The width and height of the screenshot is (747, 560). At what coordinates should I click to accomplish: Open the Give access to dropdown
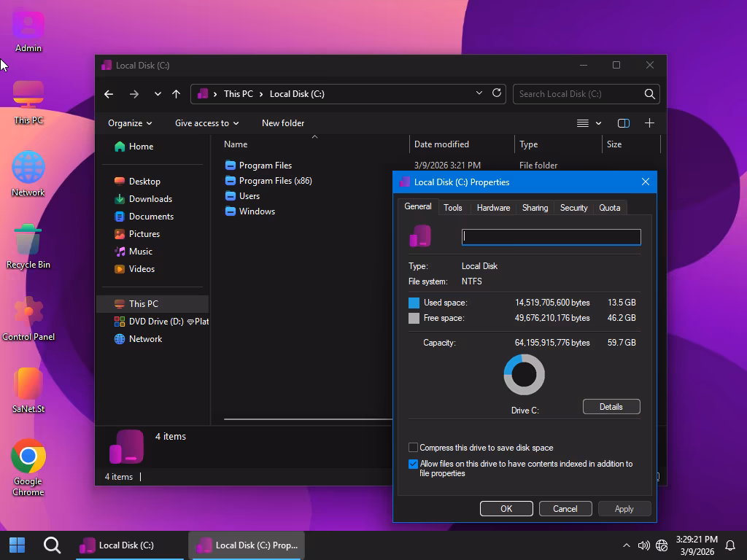[206, 123]
